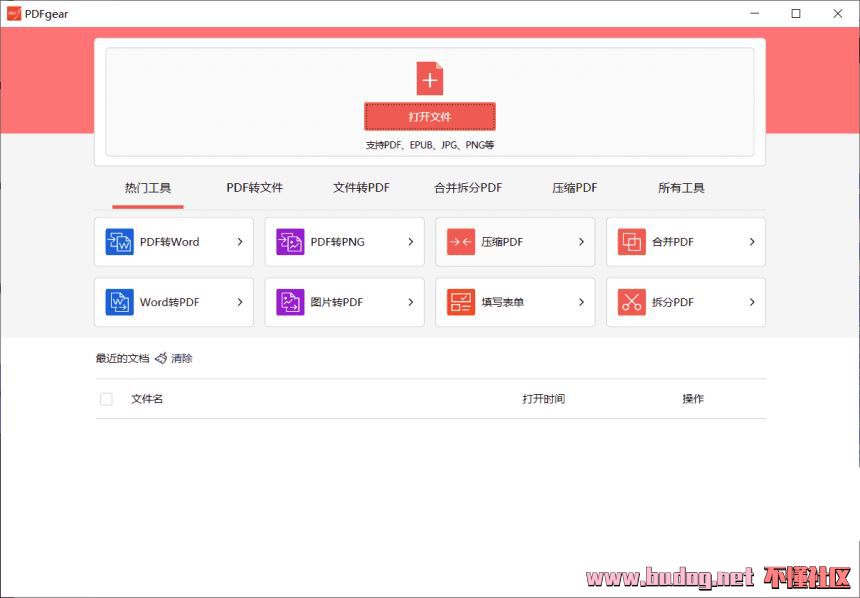Close the PDFgear window
The image size is (860, 598).
pos(838,13)
